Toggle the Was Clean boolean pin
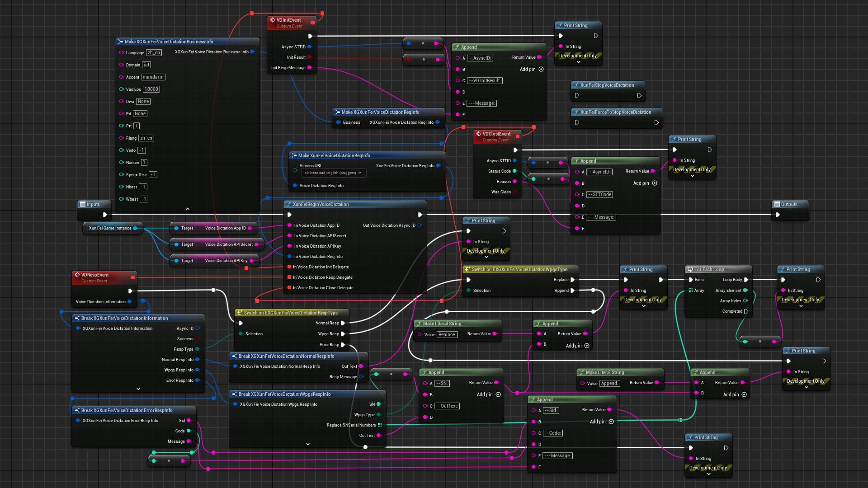 [x=514, y=192]
